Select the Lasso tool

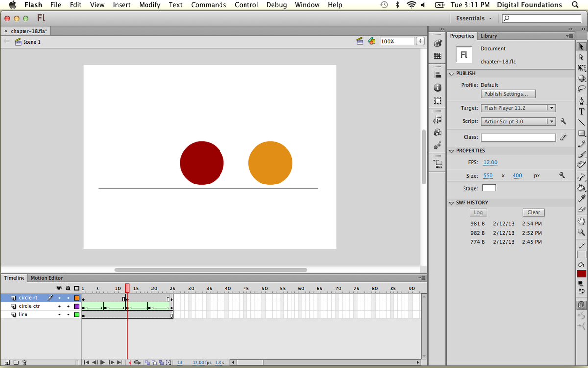click(581, 89)
